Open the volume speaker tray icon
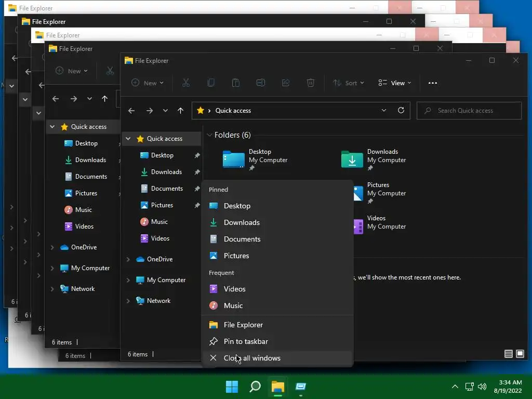The height and width of the screenshot is (399, 532). 482,387
